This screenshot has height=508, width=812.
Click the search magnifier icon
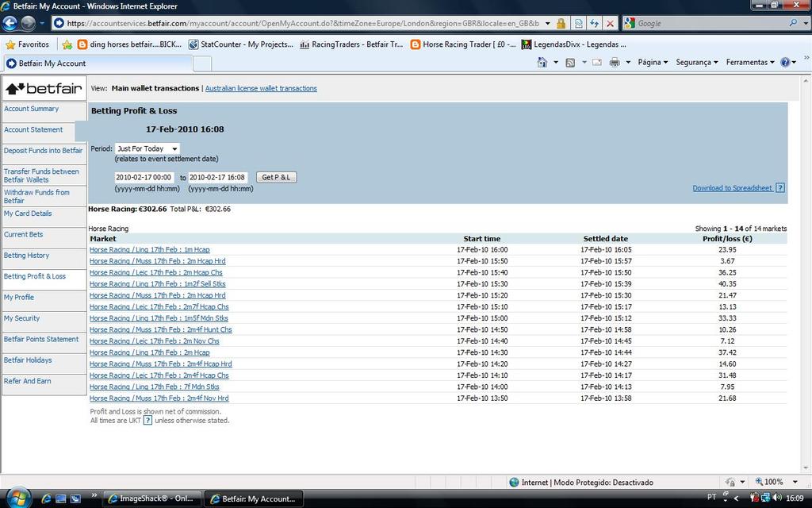pyautogui.click(x=793, y=23)
